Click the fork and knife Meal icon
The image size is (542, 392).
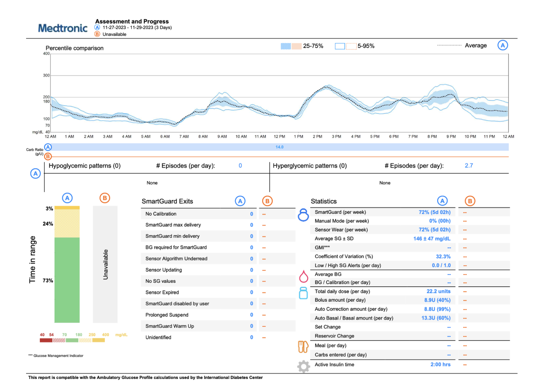(x=303, y=347)
